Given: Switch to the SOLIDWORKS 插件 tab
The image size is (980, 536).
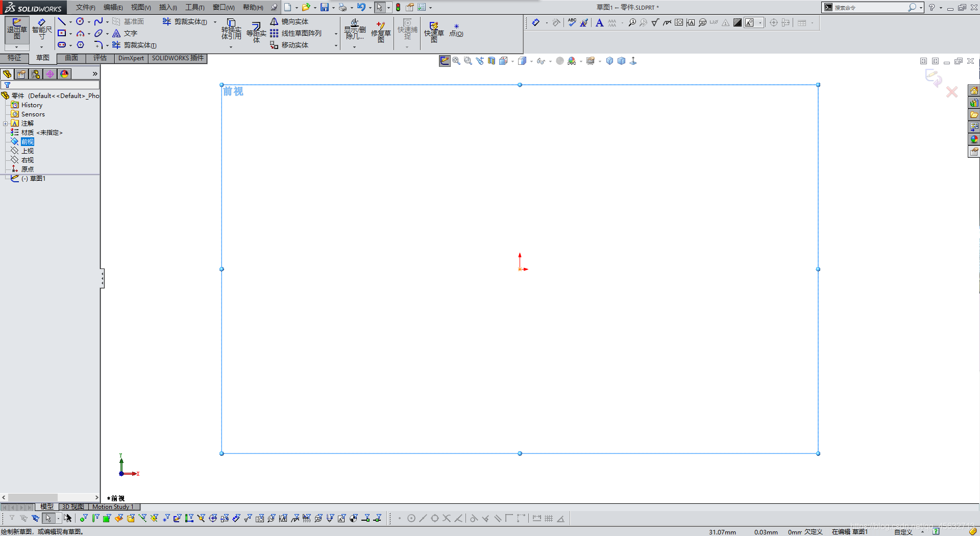Looking at the screenshot, I should coord(178,58).
